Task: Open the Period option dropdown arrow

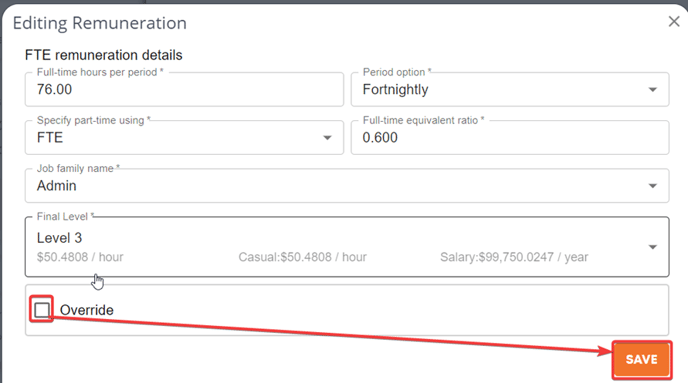Action: 652,89
